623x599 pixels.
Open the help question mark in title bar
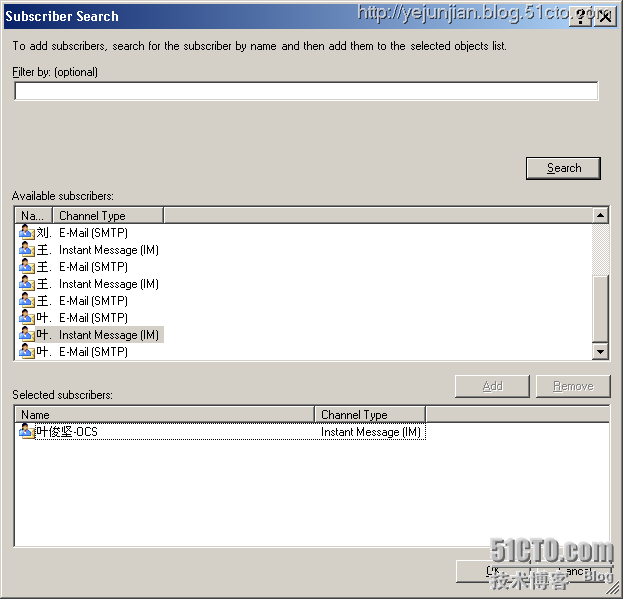580,17
